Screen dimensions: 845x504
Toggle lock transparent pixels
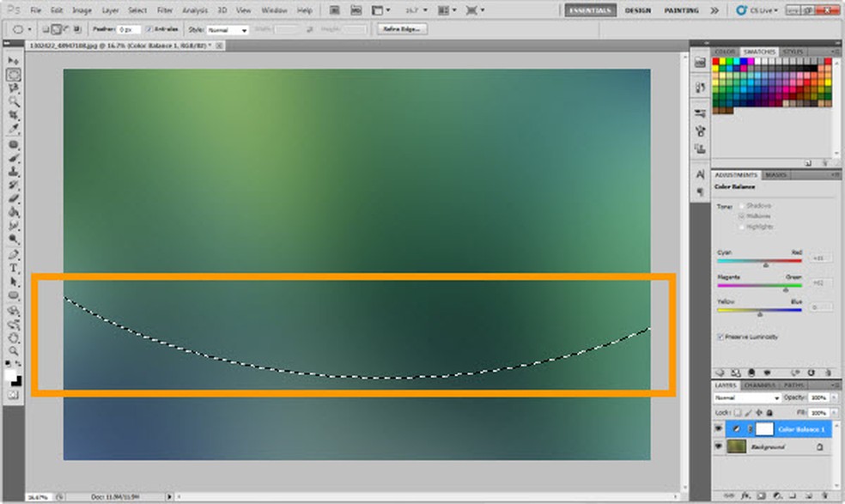[x=737, y=412]
